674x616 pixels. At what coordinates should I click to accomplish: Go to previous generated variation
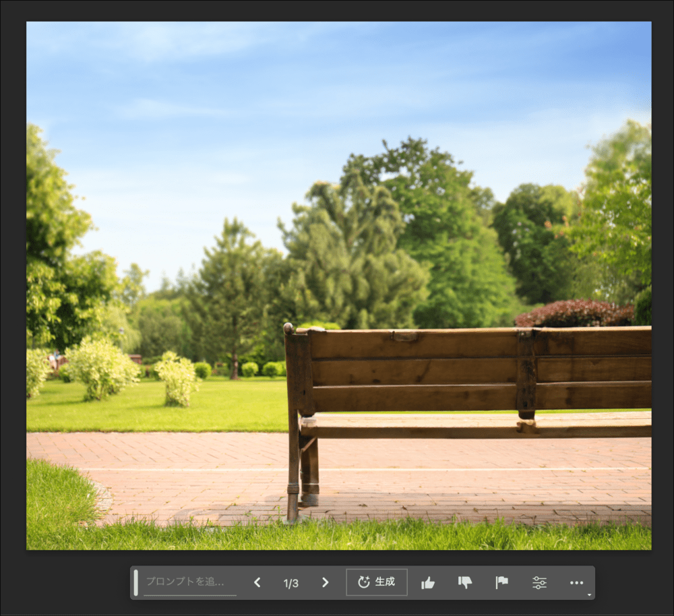click(257, 582)
